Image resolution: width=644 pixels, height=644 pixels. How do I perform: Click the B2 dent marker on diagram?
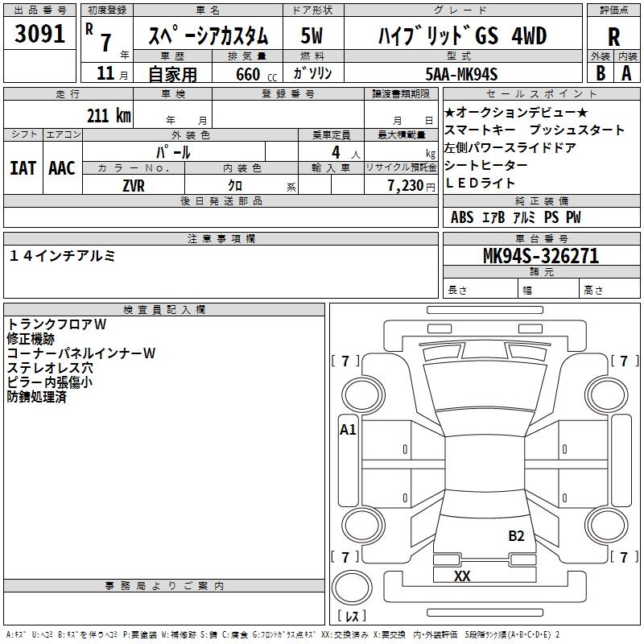[x=516, y=536]
